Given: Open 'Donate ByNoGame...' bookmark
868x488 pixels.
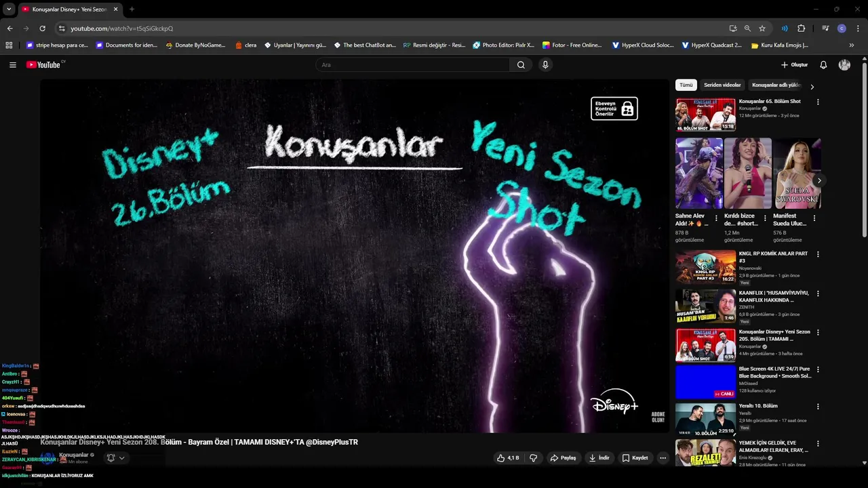Looking at the screenshot, I should coord(195,45).
